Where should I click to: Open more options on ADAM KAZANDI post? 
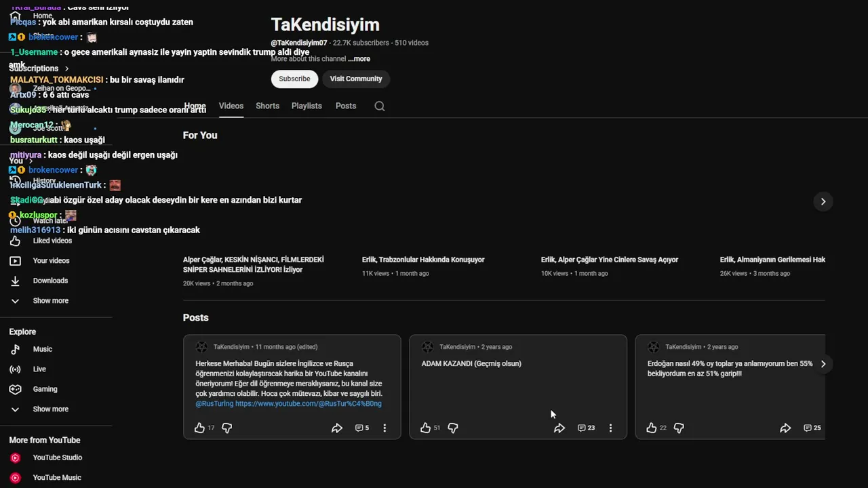[x=610, y=428]
